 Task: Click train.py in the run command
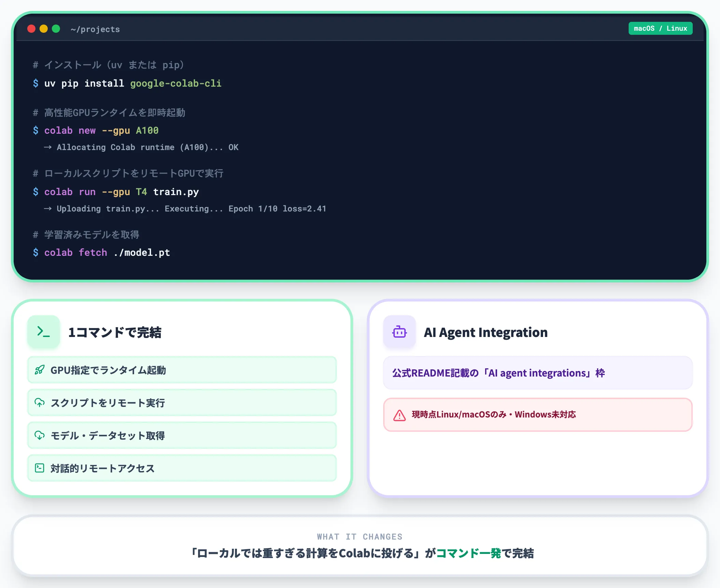(176, 192)
